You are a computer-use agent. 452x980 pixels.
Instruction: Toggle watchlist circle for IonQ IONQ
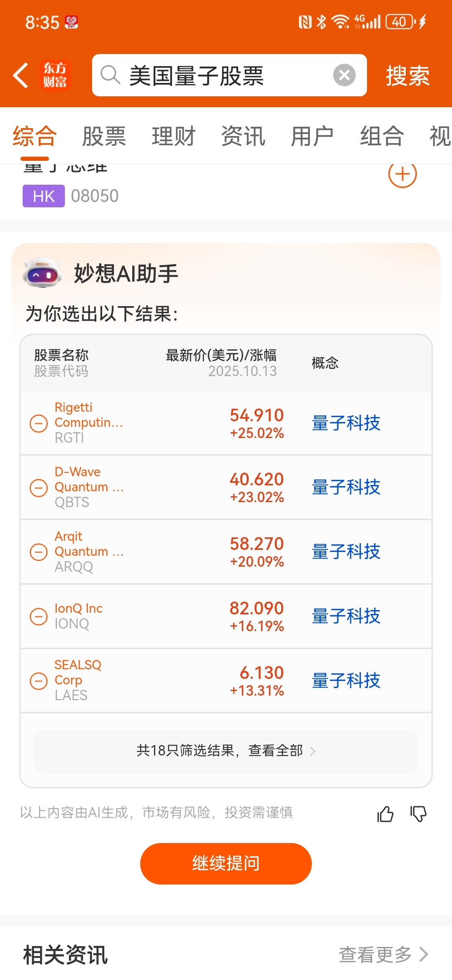39,616
